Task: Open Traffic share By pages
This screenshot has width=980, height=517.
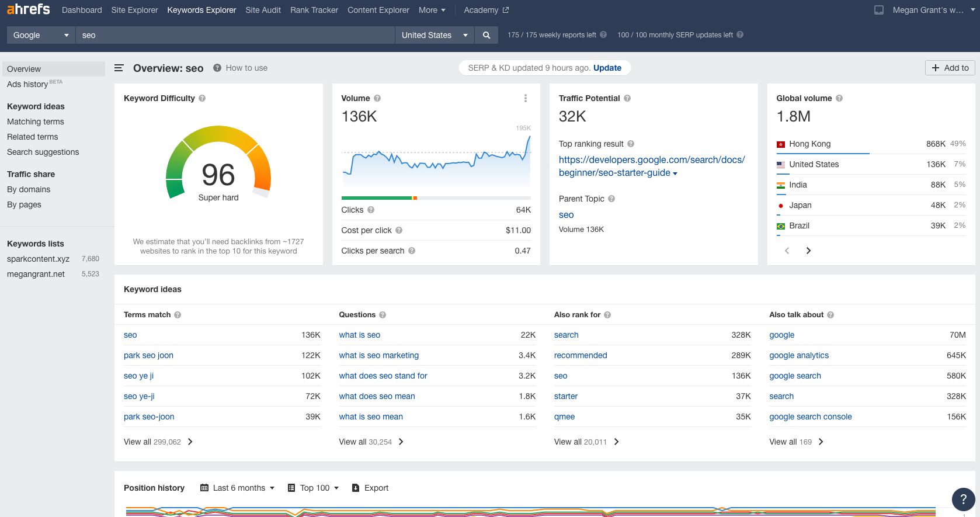Action: click(x=24, y=204)
